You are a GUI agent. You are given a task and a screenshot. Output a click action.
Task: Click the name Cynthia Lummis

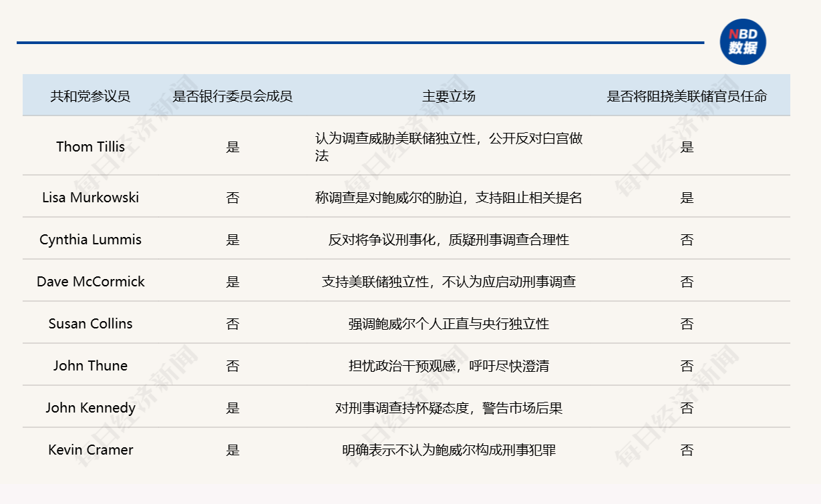90,239
